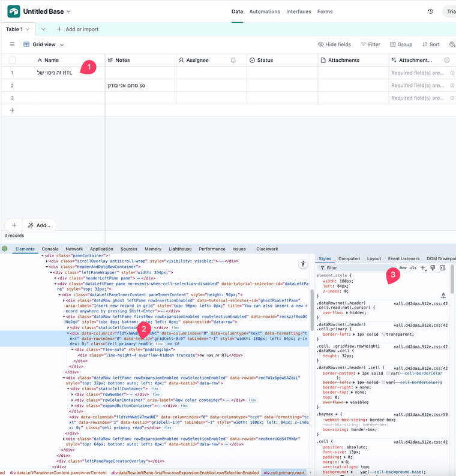
Task: Switch to the Automations tab
Action: [x=265, y=11]
